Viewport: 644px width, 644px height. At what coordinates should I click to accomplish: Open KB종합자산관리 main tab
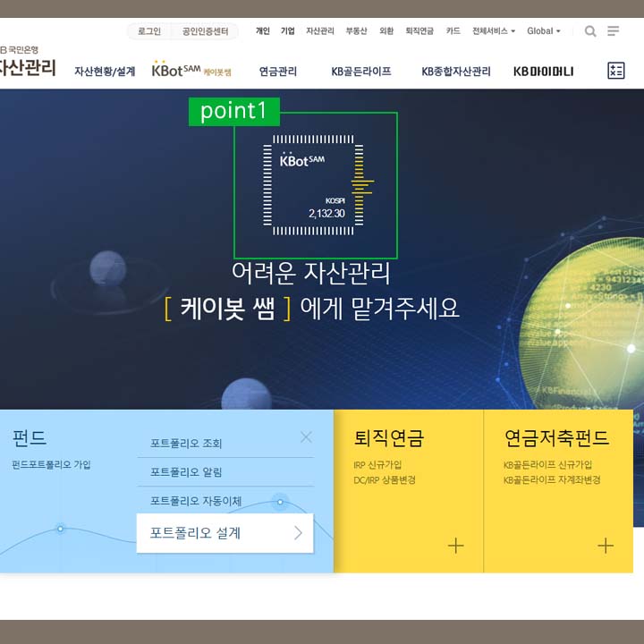[x=456, y=72]
